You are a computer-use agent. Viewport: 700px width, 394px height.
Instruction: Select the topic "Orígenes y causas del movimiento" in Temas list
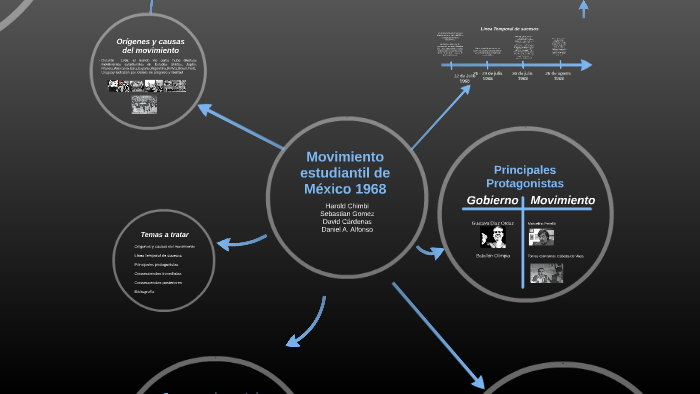pyautogui.click(x=164, y=246)
